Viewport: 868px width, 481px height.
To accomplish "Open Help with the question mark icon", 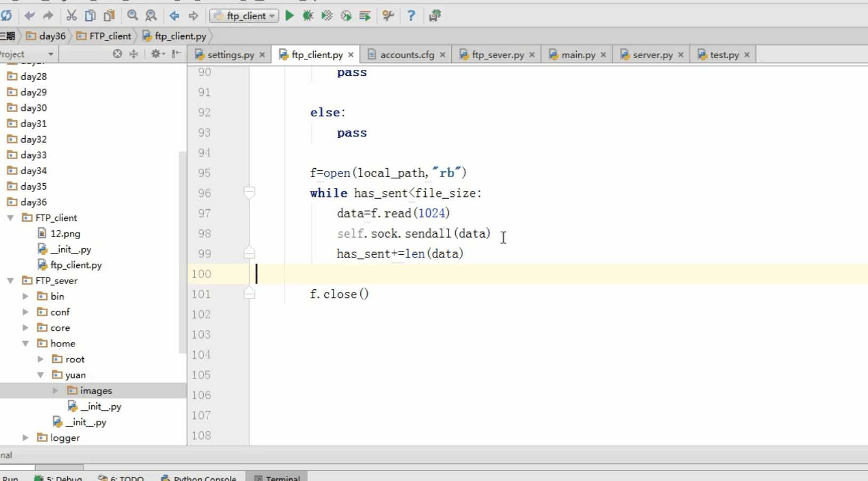I will tap(411, 15).
